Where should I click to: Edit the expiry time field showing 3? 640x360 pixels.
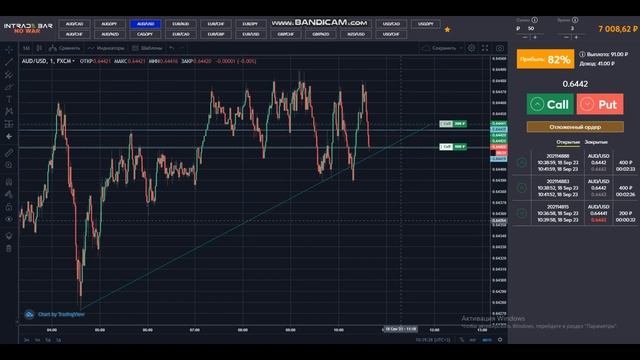click(x=572, y=29)
